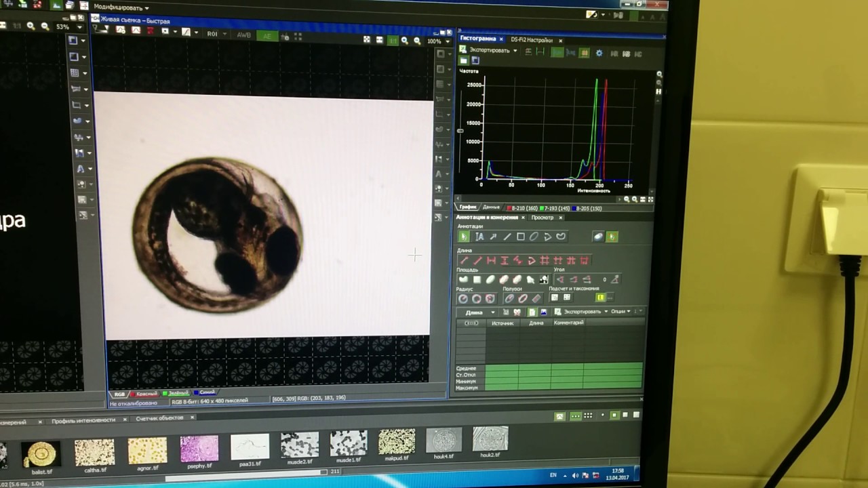This screenshot has height=488, width=868.
Task: Select the rectangle area measurement tool
Action: (x=477, y=279)
